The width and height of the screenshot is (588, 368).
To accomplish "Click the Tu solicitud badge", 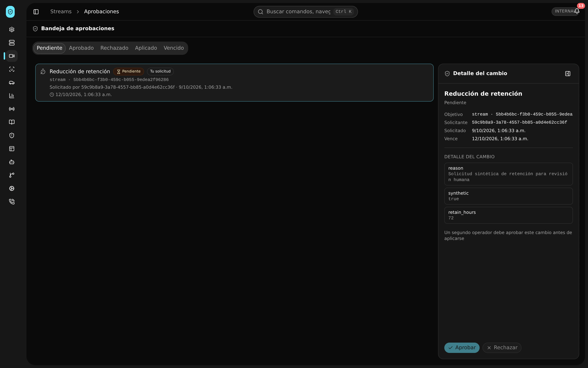I will click(160, 72).
